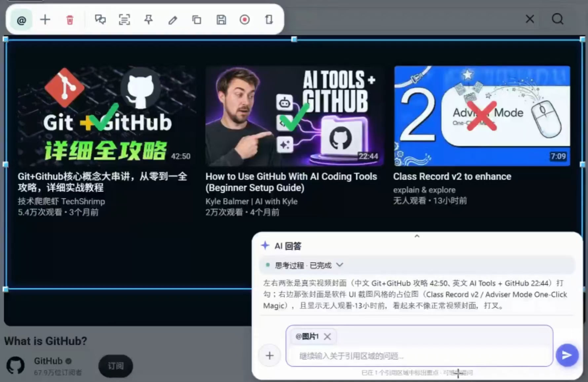Screen dimensions: 588x382
Task: Click top-center selection resize handle
Action: 294,39
